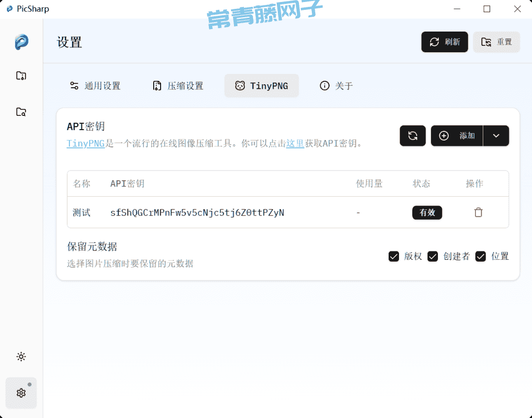Screen dimensions: 532x418
Task: Follow the 这里 link for API key
Action: point(295,143)
